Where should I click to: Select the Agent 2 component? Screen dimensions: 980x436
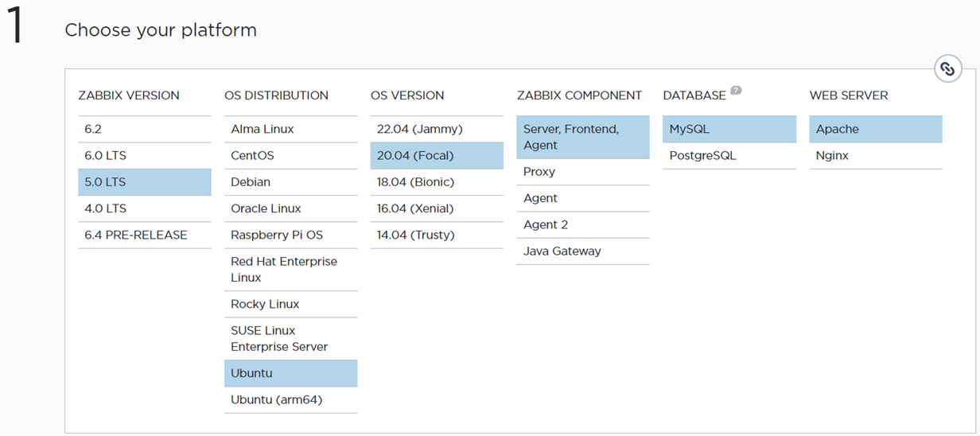[x=583, y=224]
